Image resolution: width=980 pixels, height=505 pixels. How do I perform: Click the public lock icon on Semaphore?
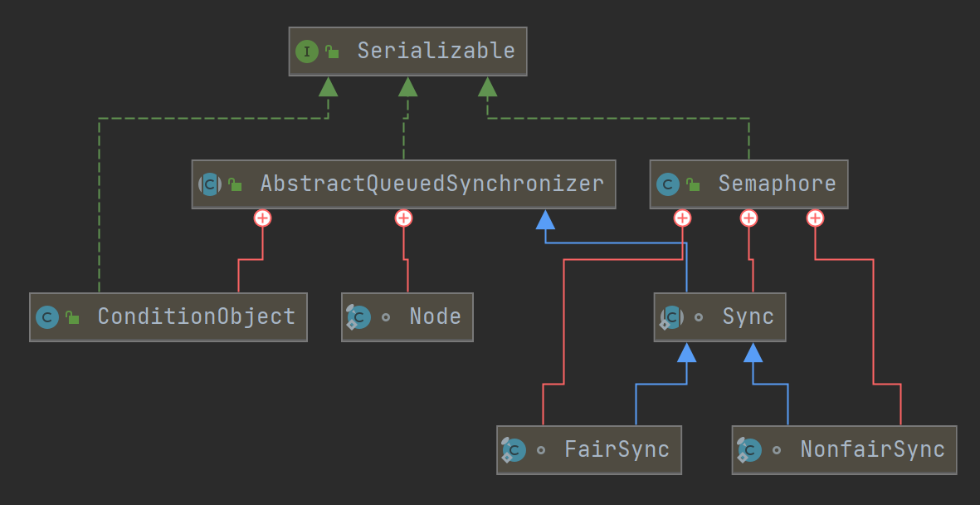(693, 184)
